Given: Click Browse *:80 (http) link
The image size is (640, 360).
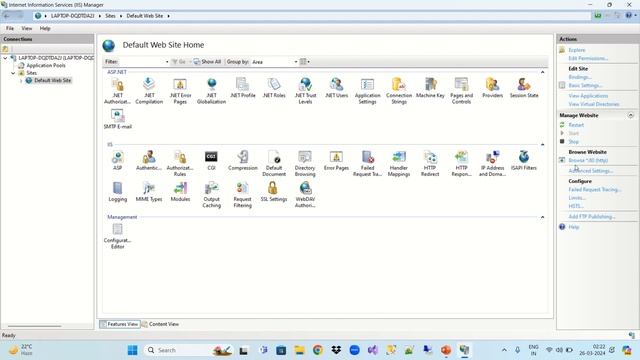Looking at the screenshot, I should tap(588, 160).
